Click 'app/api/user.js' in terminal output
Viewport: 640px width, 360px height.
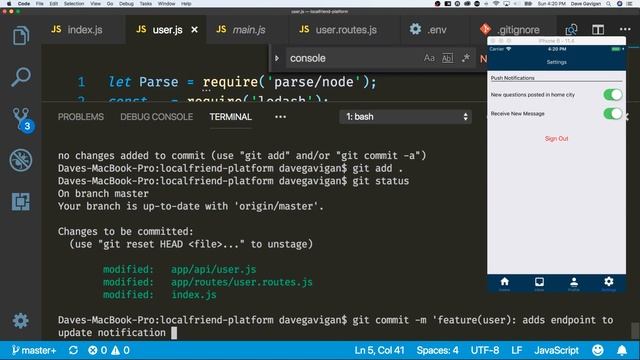point(213,270)
